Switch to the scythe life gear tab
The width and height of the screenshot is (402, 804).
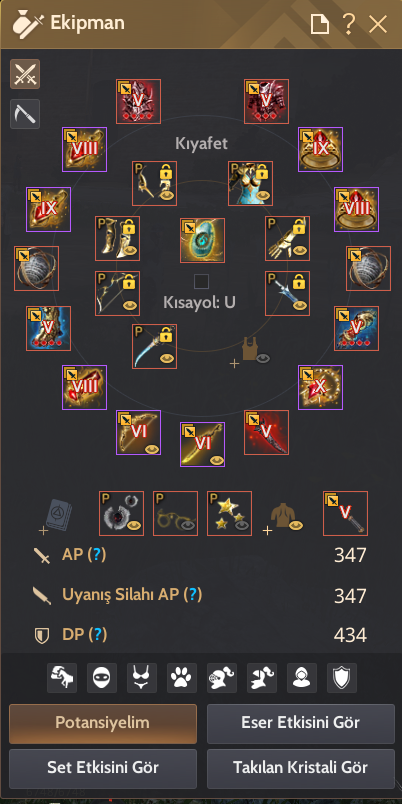tap(25, 114)
